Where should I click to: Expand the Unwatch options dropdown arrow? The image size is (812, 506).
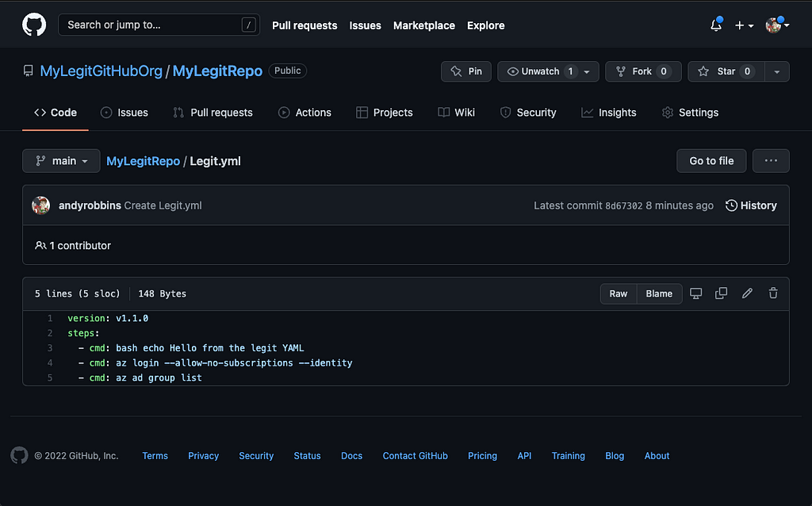(x=588, y=71)
